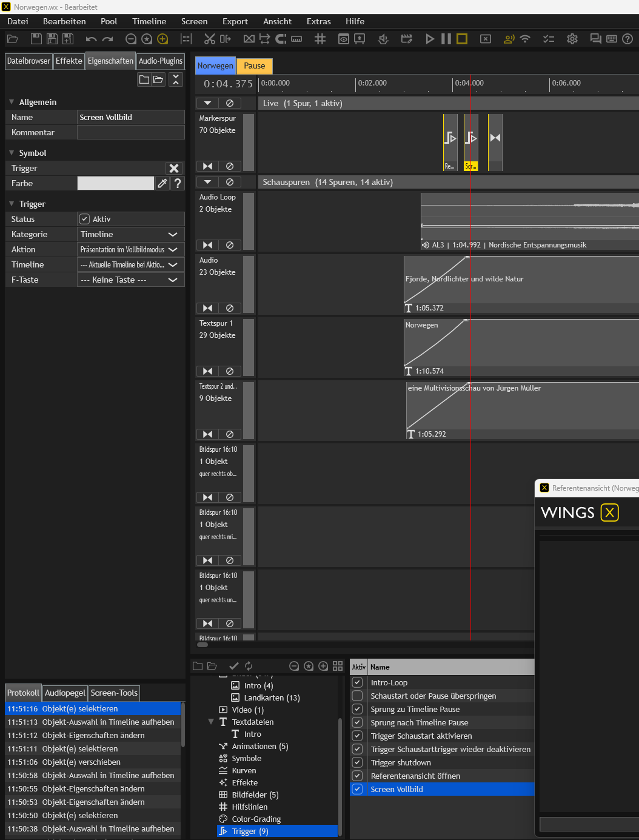Click the Farbe color swatch field
Screen dimensions: 639x840
click(115, 183)
